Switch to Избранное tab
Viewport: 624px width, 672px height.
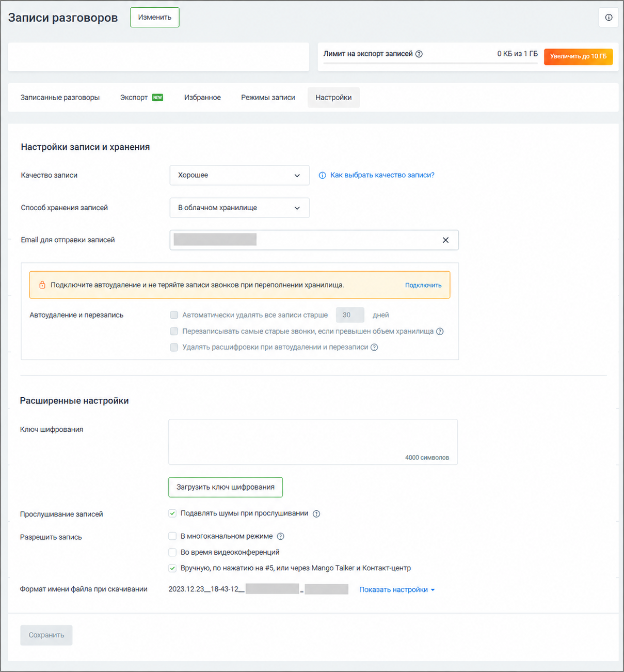(x=202, y=98)
